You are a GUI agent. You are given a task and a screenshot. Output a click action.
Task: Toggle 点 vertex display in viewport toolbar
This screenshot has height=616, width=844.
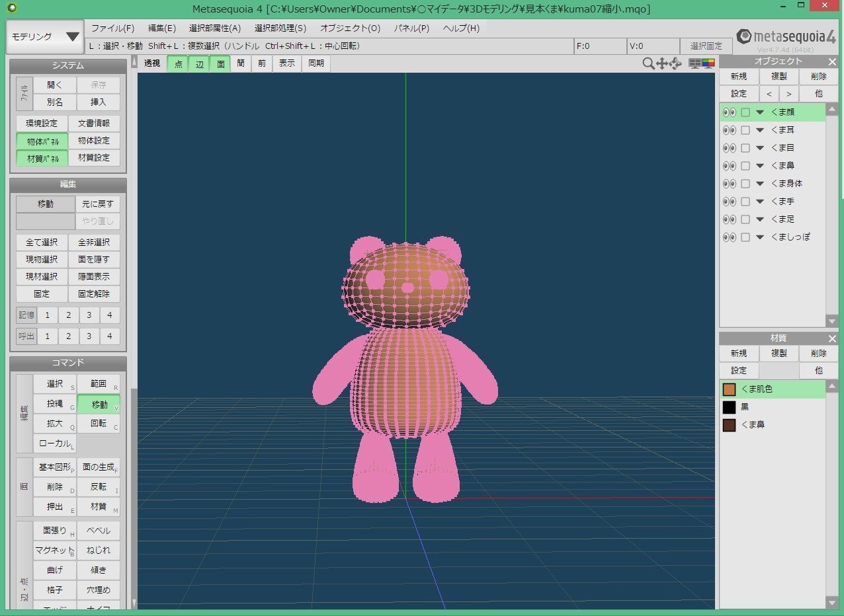pyautogui.click(x=178, y=63)
